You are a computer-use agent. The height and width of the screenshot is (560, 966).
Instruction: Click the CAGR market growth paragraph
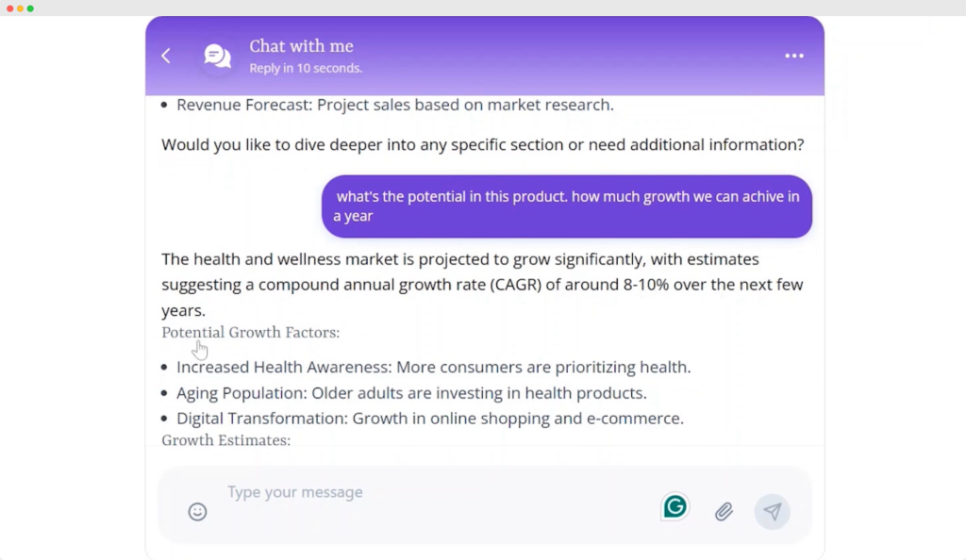pos(482,285)
